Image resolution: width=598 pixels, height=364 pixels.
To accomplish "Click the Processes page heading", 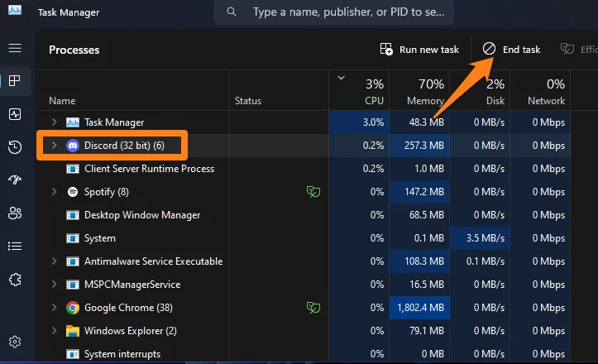I will point(74,50).
